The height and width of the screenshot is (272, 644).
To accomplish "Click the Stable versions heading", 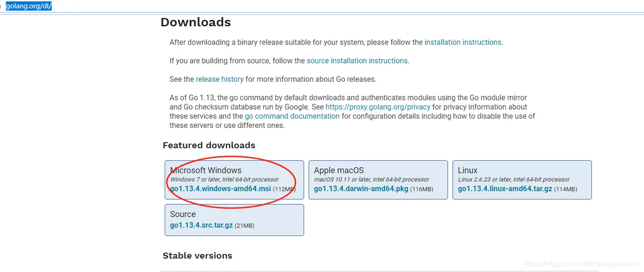I will pos(197,255).
